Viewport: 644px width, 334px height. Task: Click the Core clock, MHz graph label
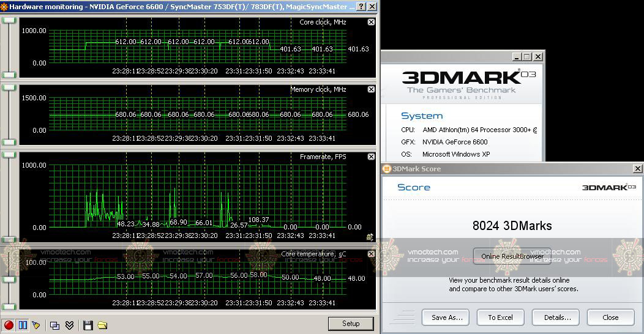[x=323, y=22]
